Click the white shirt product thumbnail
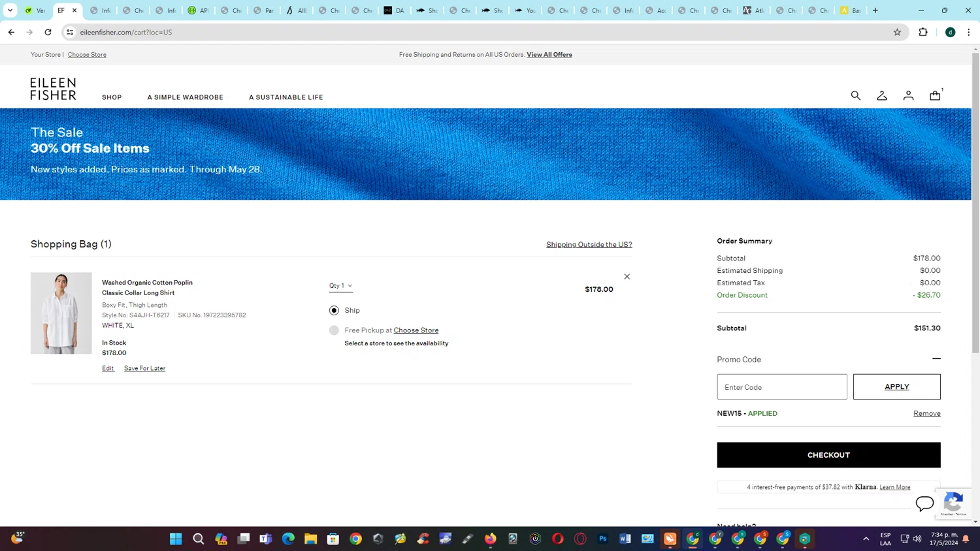The height and width of the screenshot is (551, 980). point(61,313)
